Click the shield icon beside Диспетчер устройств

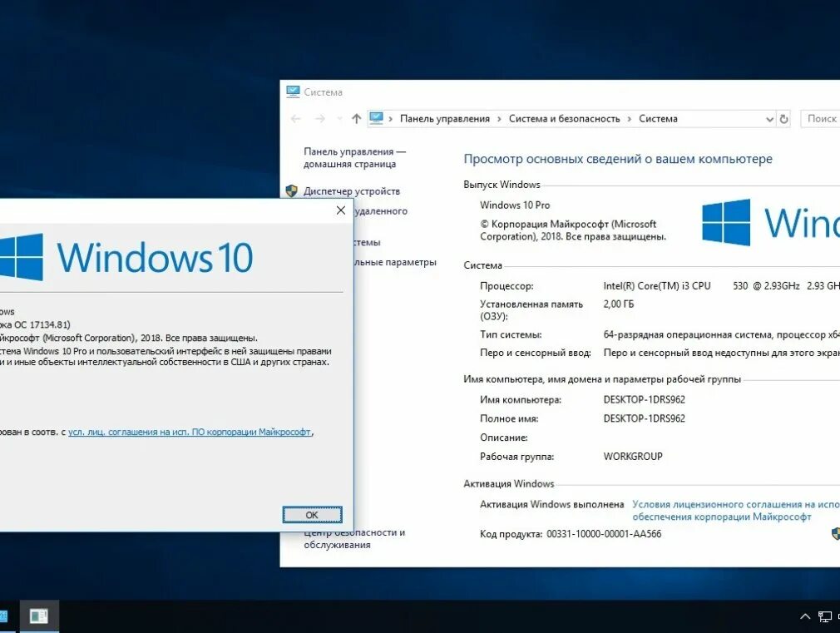(291, 190)
